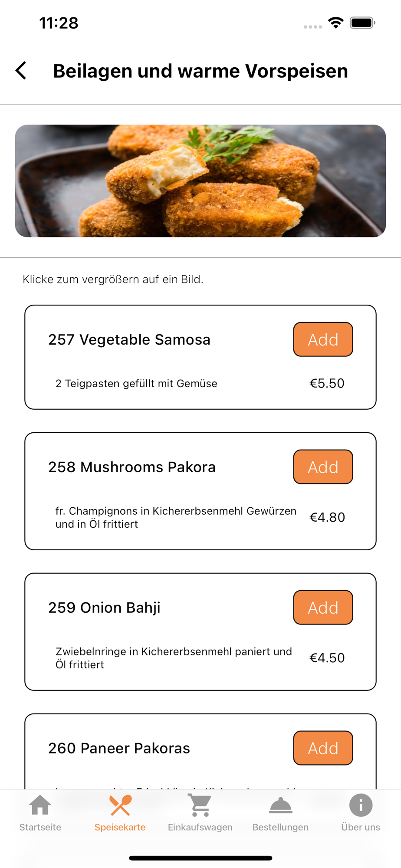Image resolution: width=401 pixels, height=868 pixels.
Task: Tap the Vegetable Samosa €5.50 price
Action: [x=327, y=383]
